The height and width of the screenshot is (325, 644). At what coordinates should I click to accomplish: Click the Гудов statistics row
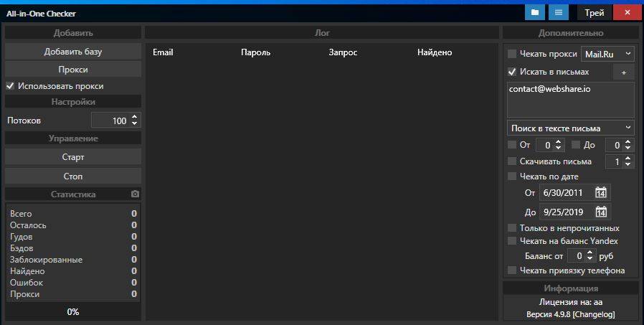click(73, 237)
